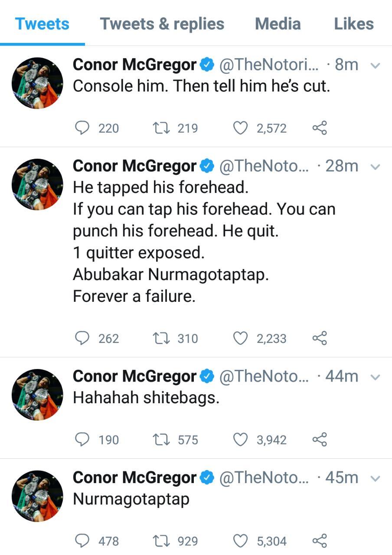Viewport: 392px width, 555px height.
Task: Reply to the "He tapped his forehead" tweet
Action: 82,338
